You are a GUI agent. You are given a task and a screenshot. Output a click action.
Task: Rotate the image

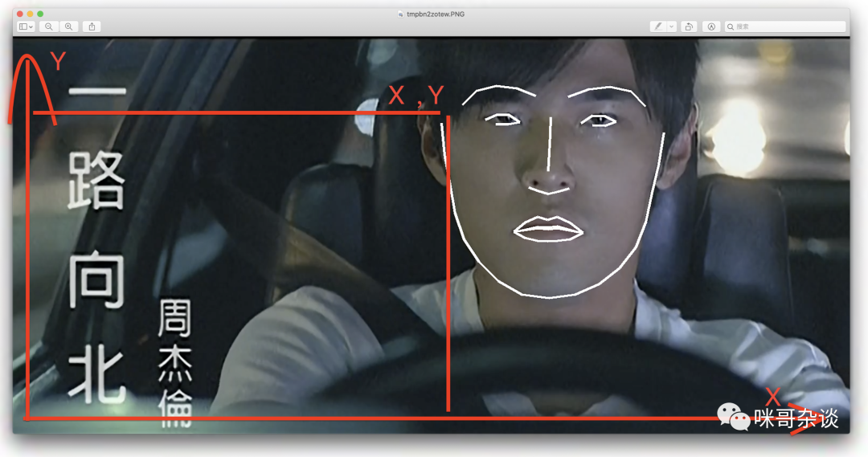pos(690,27)
